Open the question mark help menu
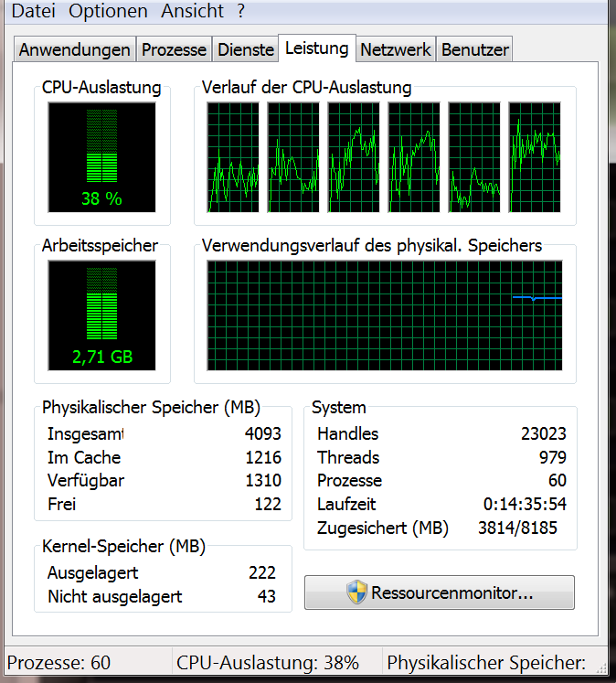The height and width of the screenshot is (683, 616). 241,11
